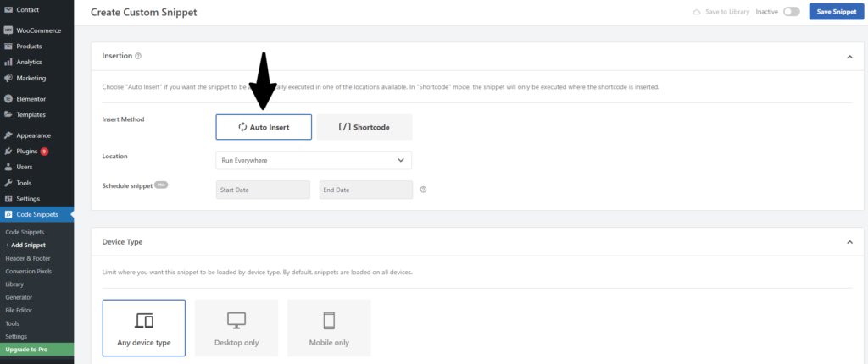Click the Start Date input field
The image size is (868, 364).
263,190
